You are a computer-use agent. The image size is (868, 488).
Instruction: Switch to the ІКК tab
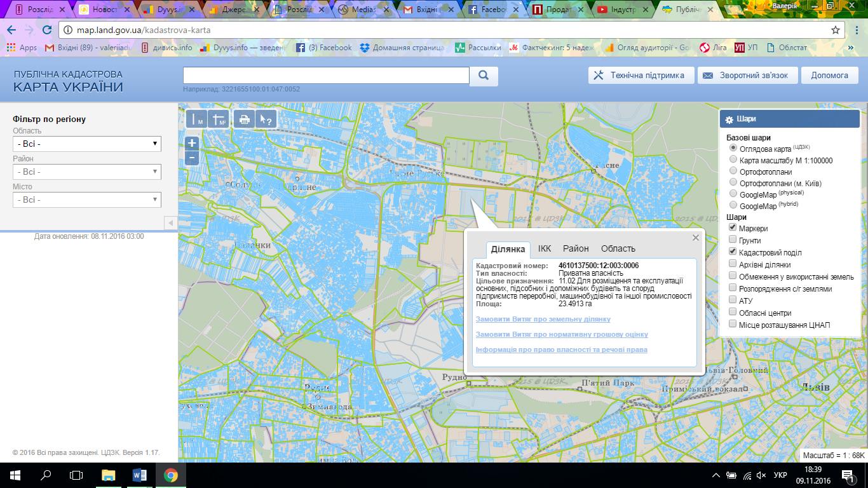click(x=545, y=248)
